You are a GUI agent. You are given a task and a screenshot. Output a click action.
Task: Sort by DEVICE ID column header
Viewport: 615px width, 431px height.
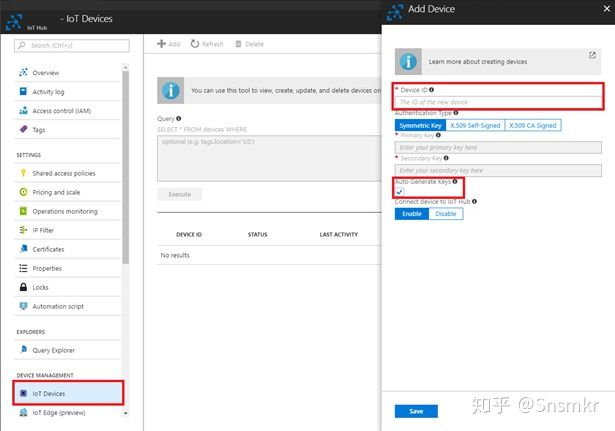tap(189, 235)
